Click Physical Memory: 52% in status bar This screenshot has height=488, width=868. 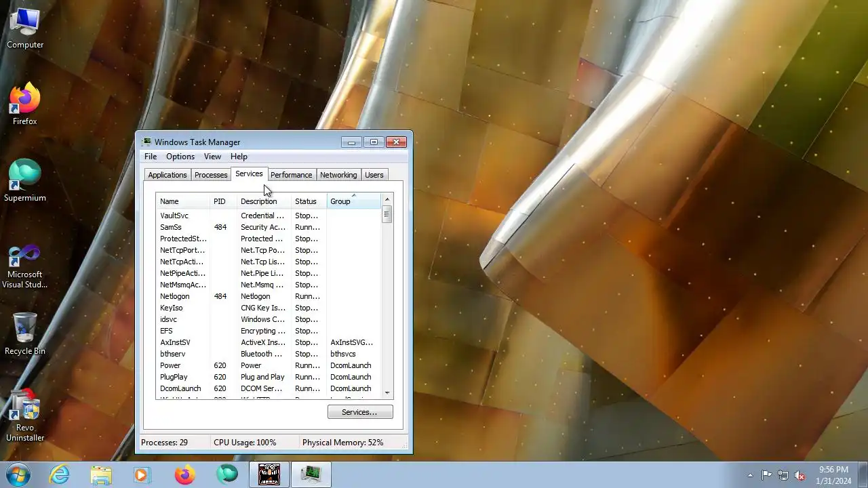pos(342,443)
